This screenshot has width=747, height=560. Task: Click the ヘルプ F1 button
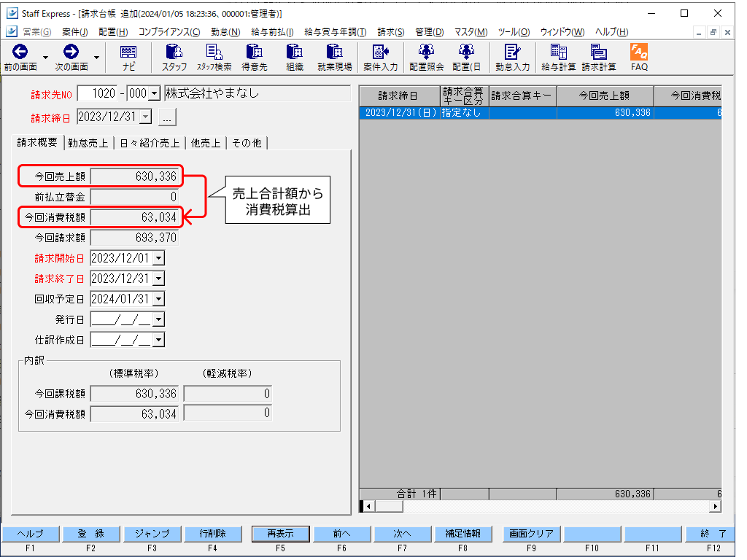tap(31, 534)
